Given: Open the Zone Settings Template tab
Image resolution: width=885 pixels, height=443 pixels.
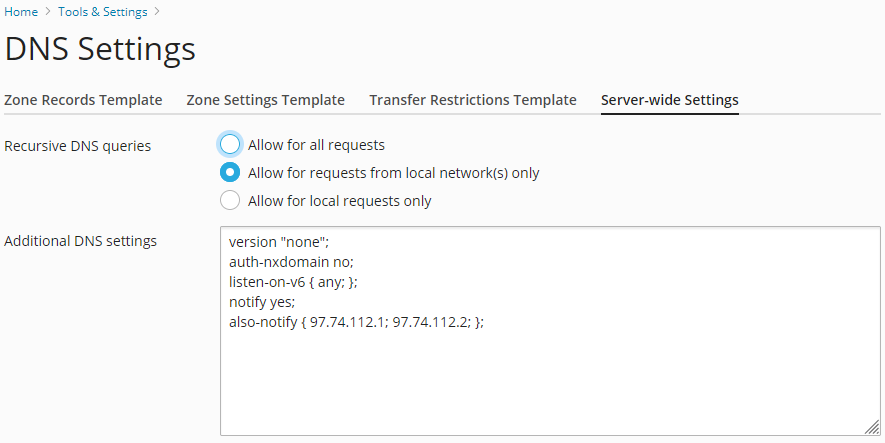Looking at the screenshot, I should click(266, 100).
